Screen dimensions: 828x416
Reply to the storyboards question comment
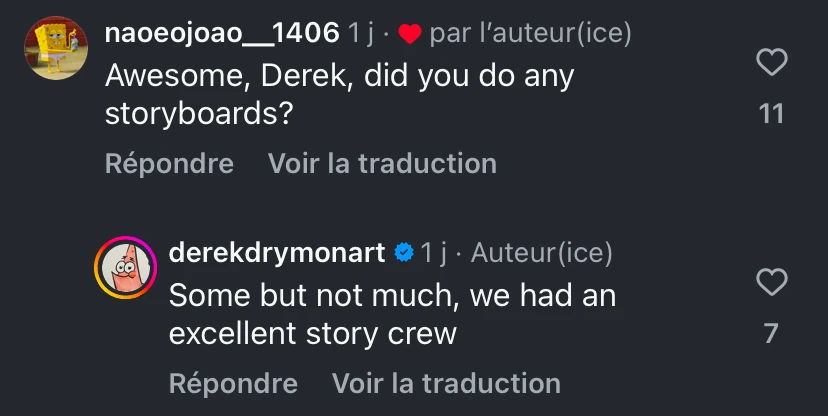point(169,163)
